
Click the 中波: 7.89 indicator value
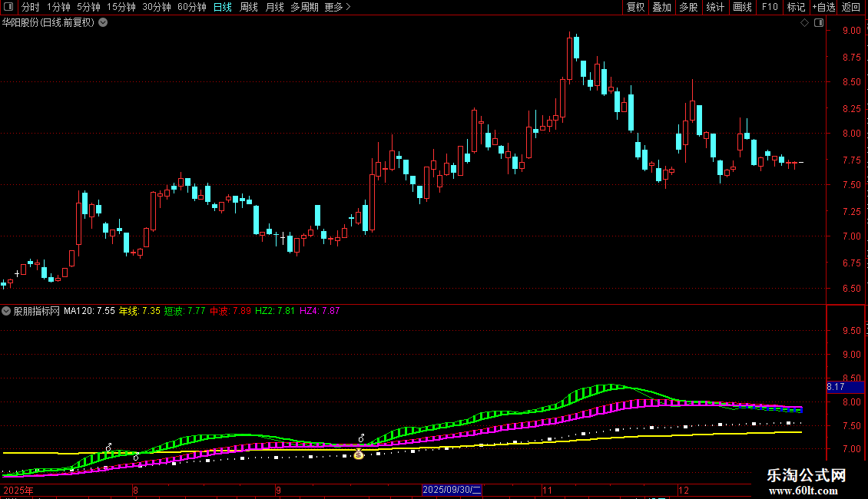[230, 311]
